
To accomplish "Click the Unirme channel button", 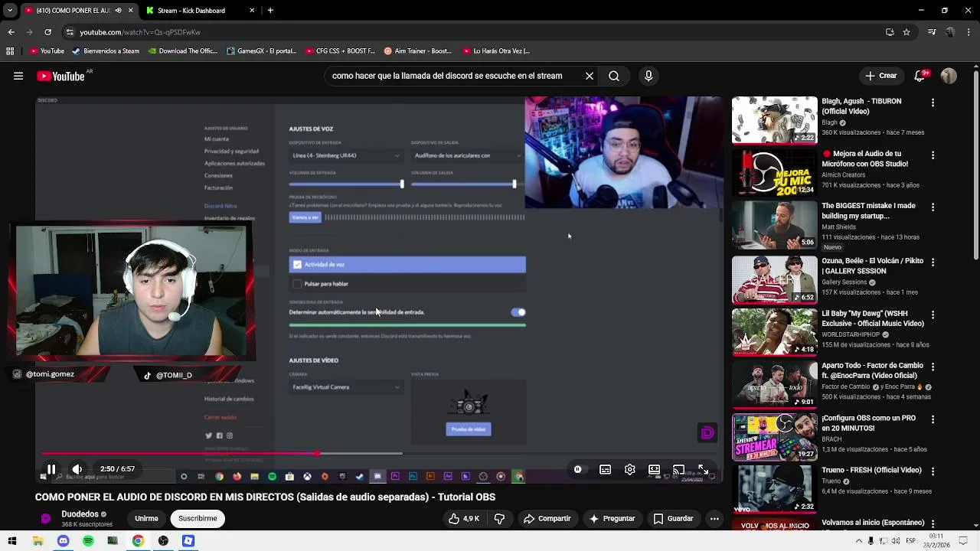I will [x=146, y=518].
